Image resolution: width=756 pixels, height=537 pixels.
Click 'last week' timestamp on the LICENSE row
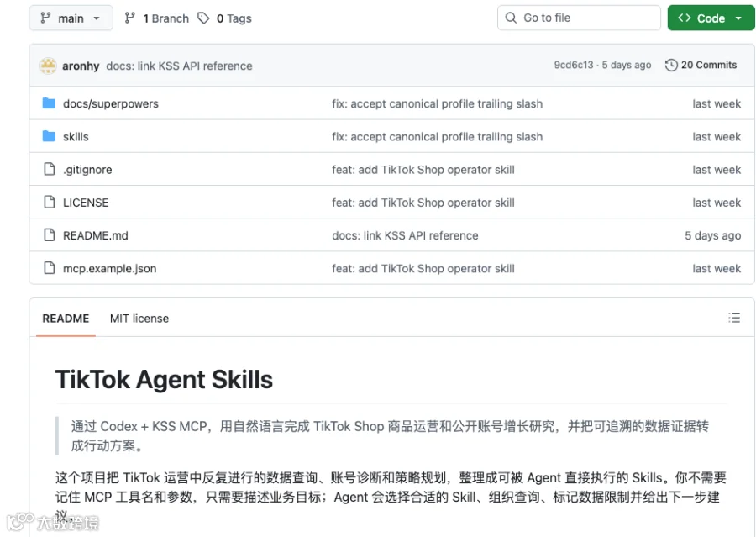click(717, 203)
